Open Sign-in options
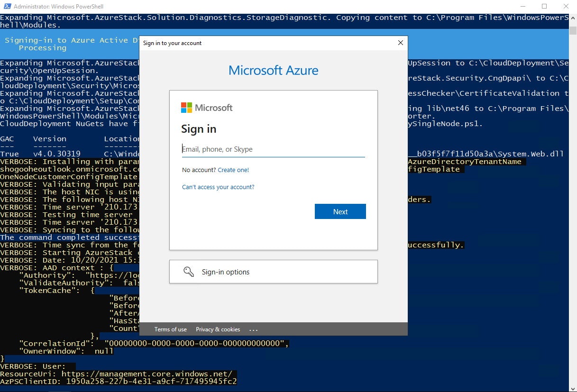577x392 pixels. 274,272
